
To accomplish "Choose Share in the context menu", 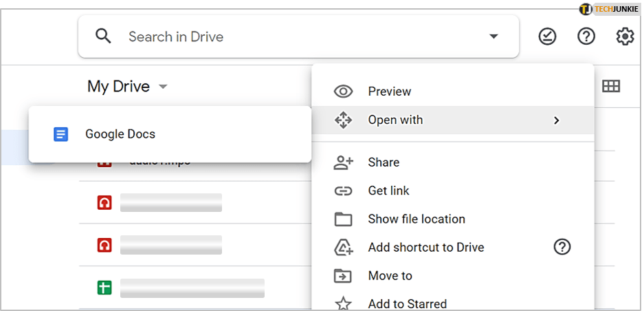I will click(383, 162).
